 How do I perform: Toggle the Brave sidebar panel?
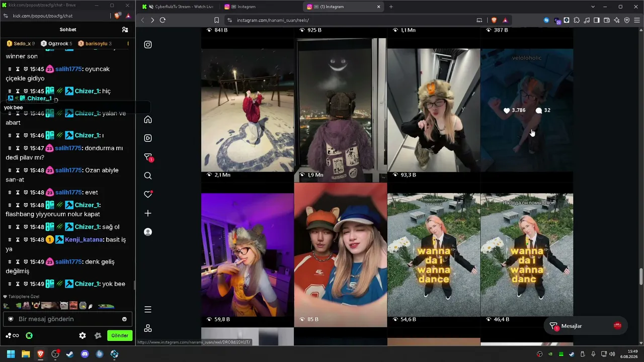click(x=597, y=20)
